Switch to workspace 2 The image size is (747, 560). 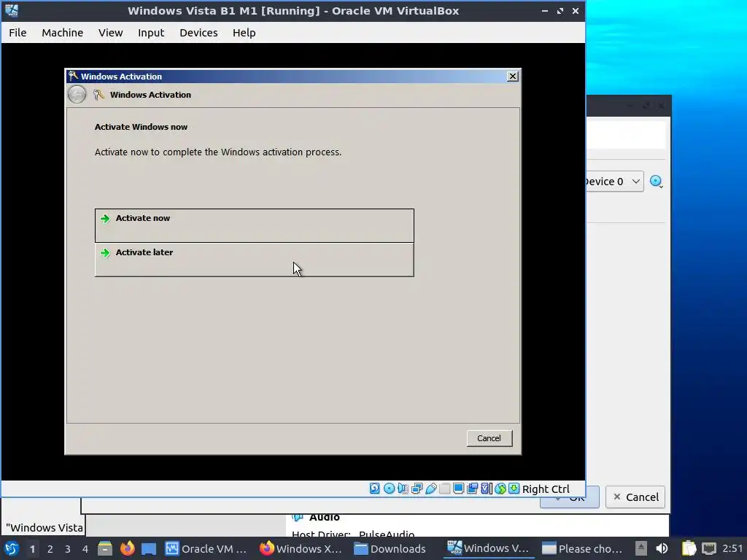pyautogui.click(x=50, y=549)
